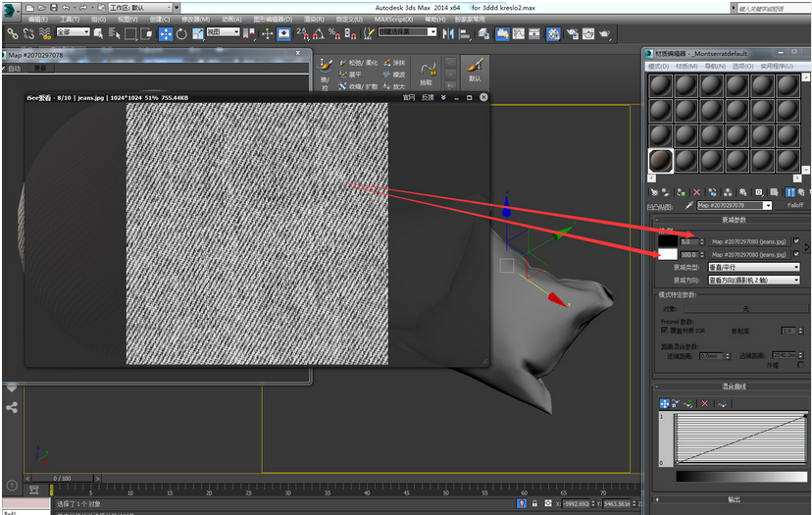Click the Save File icon in quick access toolbar

[54, 8]
